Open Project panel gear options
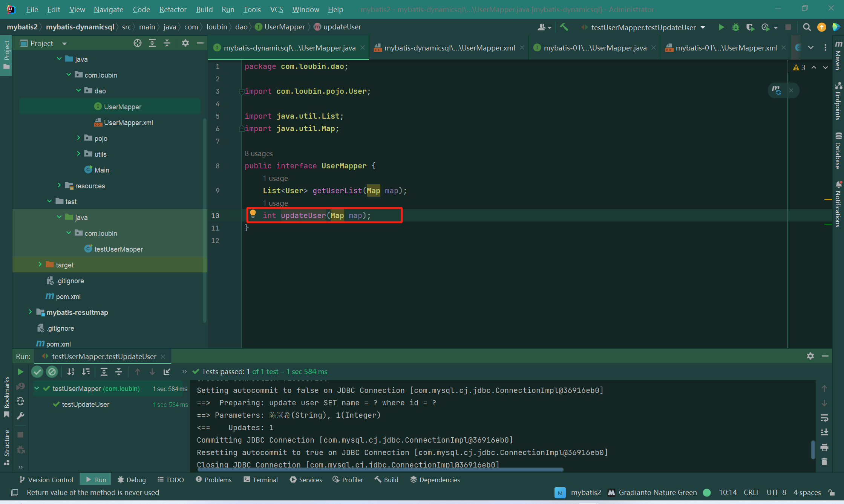The height and width of the screenshot is (504, 844). [185, 43]
